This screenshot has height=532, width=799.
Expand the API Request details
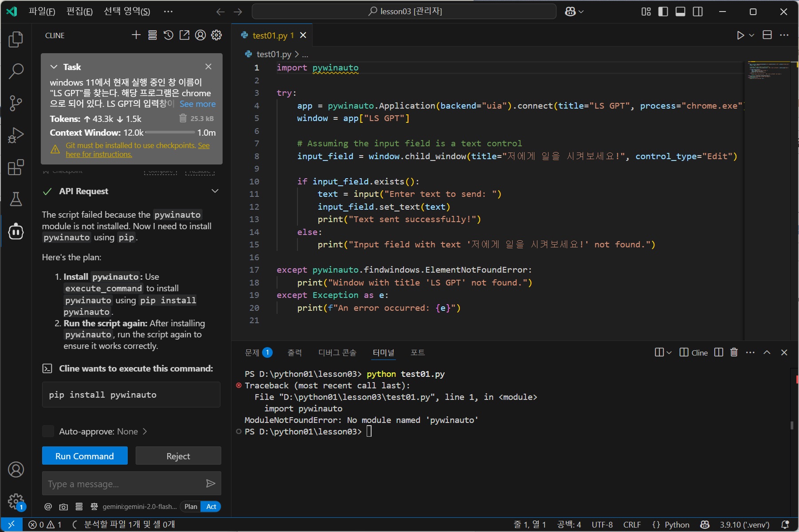tap(215, 191)
